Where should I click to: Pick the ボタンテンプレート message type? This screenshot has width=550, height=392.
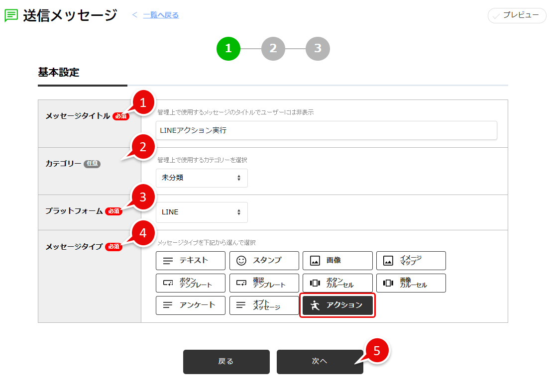pos(191,283)
